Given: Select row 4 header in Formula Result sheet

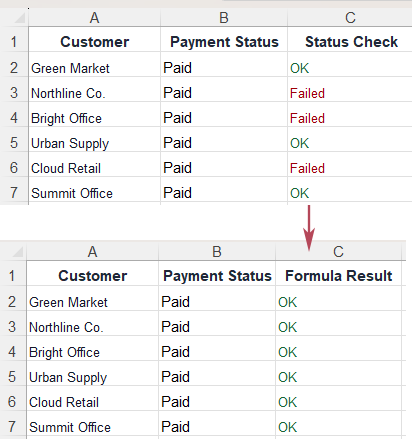Looking at the screenshot, I should coord(13,348).
